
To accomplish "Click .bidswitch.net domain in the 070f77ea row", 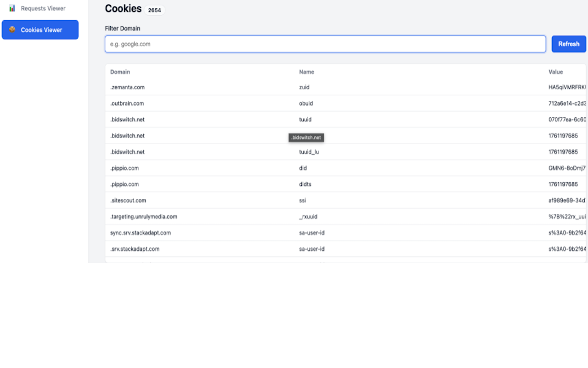I will 127,120.
